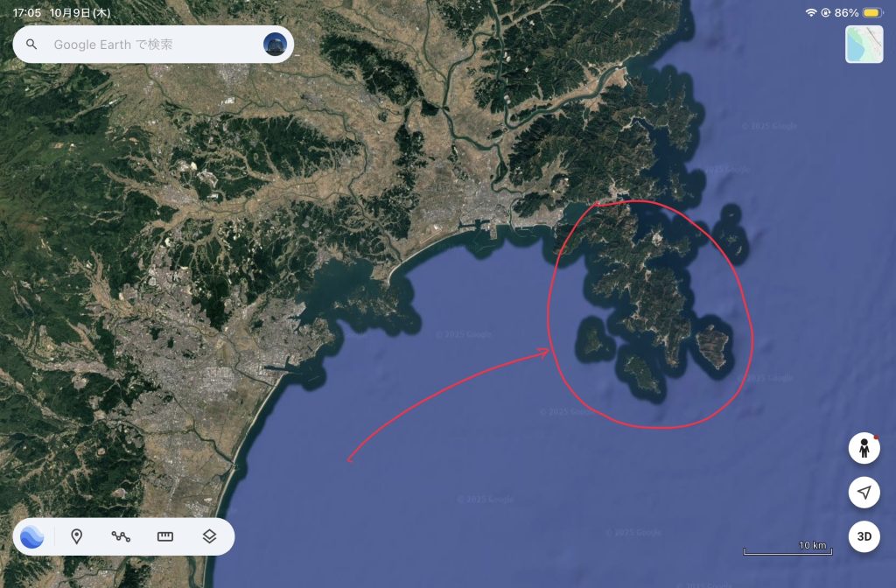The image size is (896, 588).
Task: Fly to my current location arrow
Action: (864, 492)
